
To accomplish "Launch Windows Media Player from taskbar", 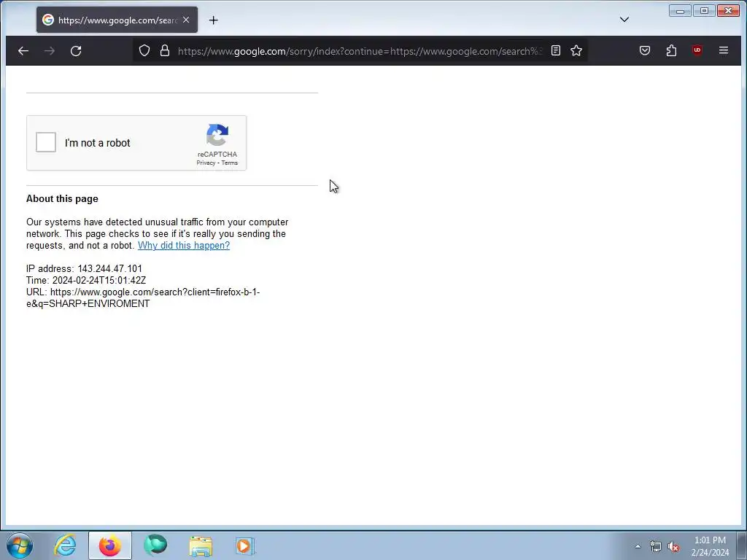I will click(245, 545).
